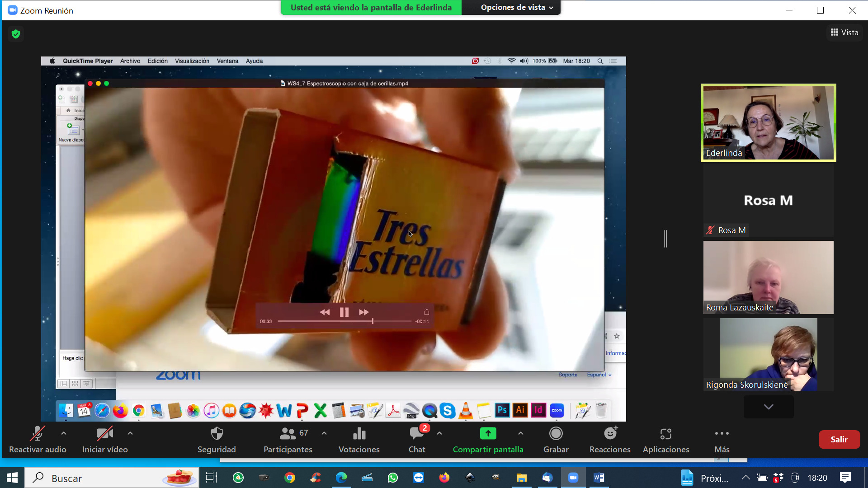
Task: Click Compartir pantalla green share button
Action: pos(488,439)
